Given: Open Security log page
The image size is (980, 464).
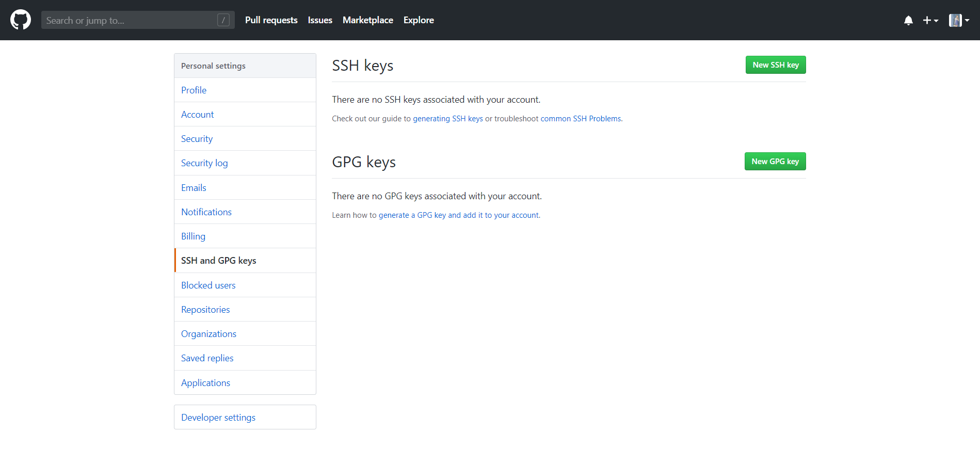Looking at the screenshot, I should coord(245,163).
